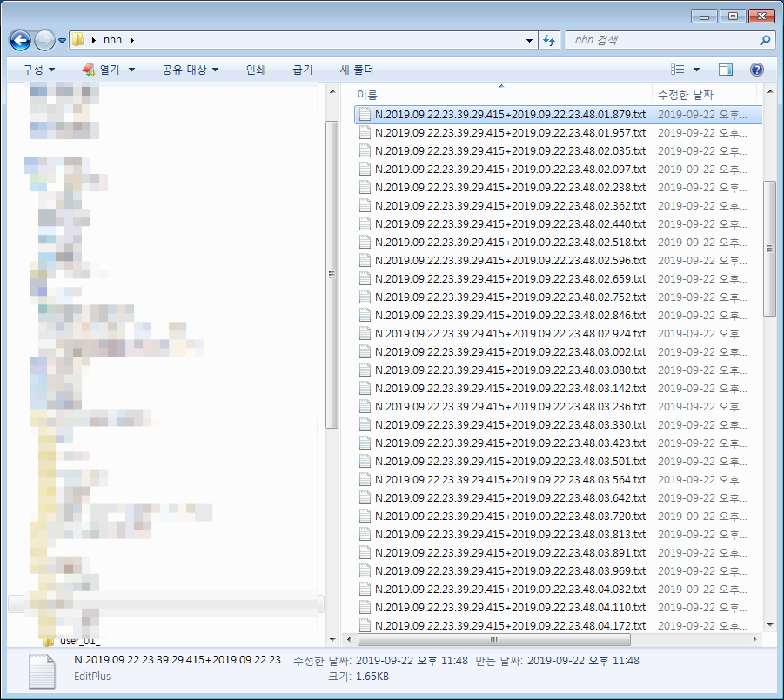Open the recent pages dropdown arrow
The image size is (784, 700).
click(63, 41)
